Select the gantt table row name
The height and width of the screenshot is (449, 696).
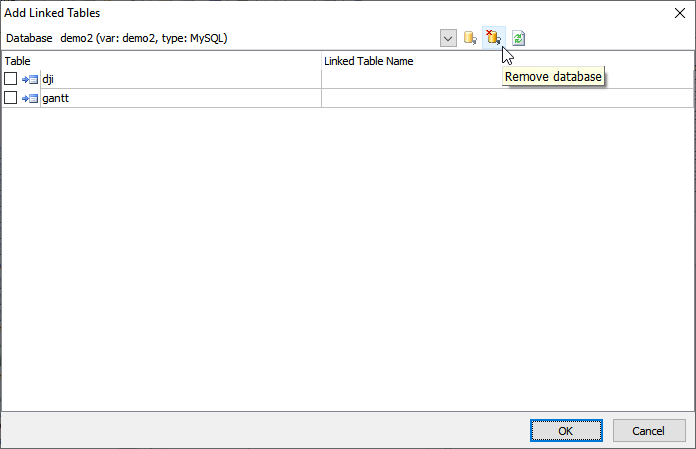(53, 98)
